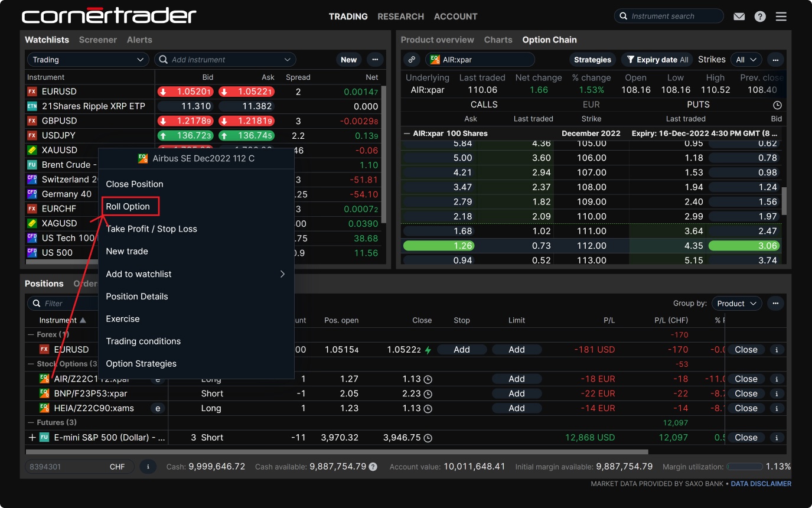Click the CFD icon next to US 500

[32, 252]
